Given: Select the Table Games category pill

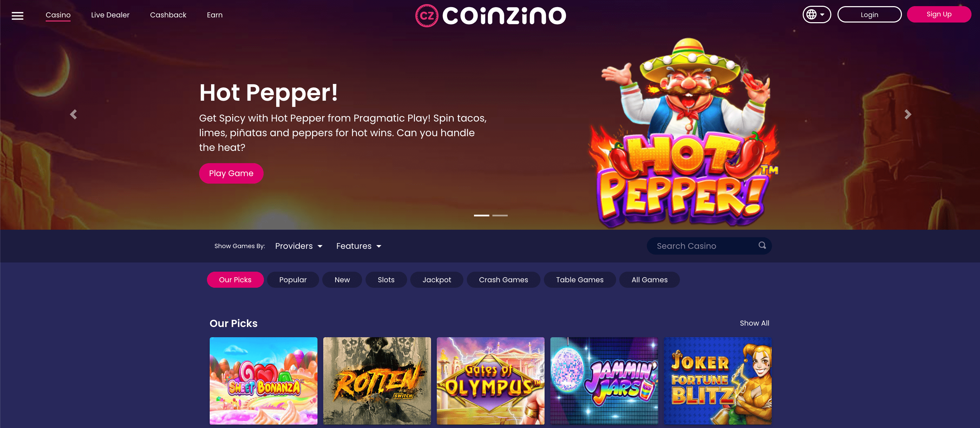Looking at the screenshot, I should (579, 280).
